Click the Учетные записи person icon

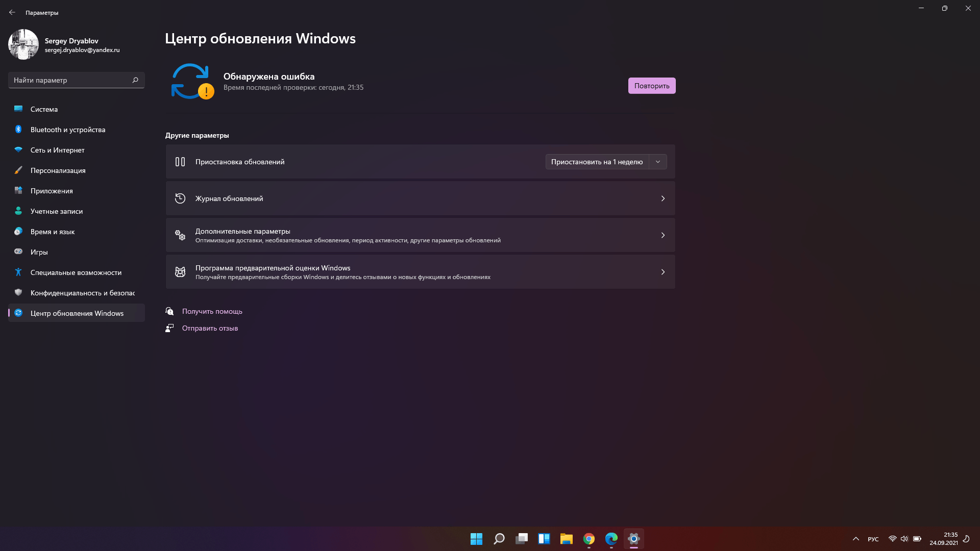pos(18,211)
